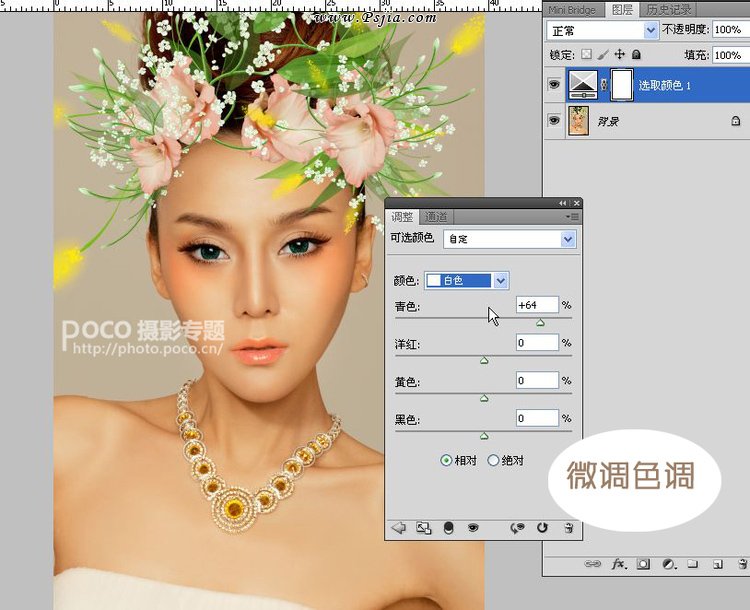This screenshot has height=610, width=750.
Task: Click the 黑色 value field
Action: coord(537,418)
